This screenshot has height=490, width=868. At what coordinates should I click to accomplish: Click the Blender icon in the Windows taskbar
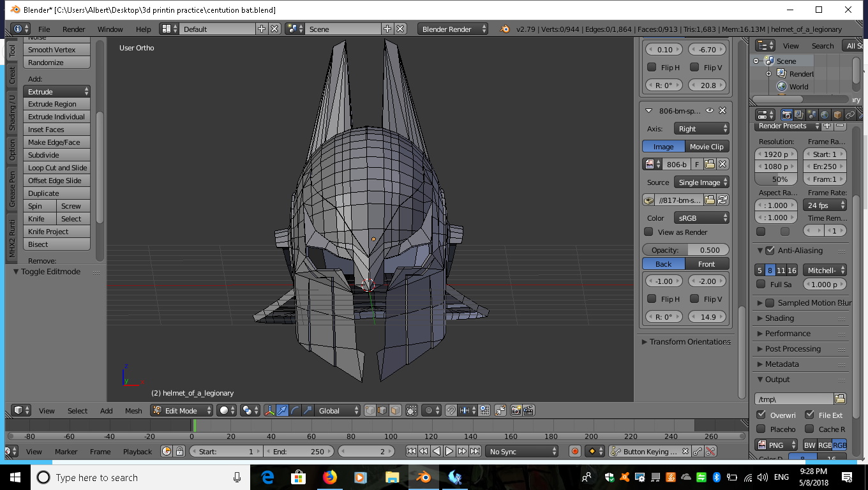423,477
